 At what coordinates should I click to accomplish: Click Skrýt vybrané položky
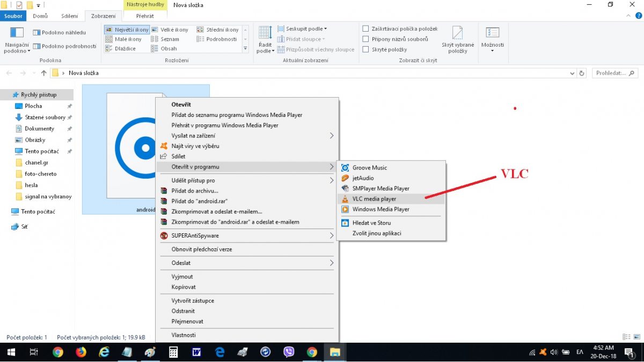coord(458,40)
